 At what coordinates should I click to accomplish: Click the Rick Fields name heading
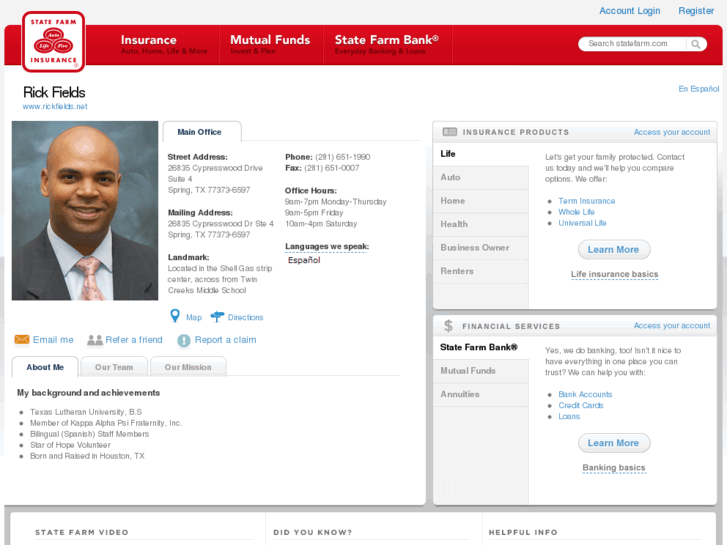pos(54,92)
